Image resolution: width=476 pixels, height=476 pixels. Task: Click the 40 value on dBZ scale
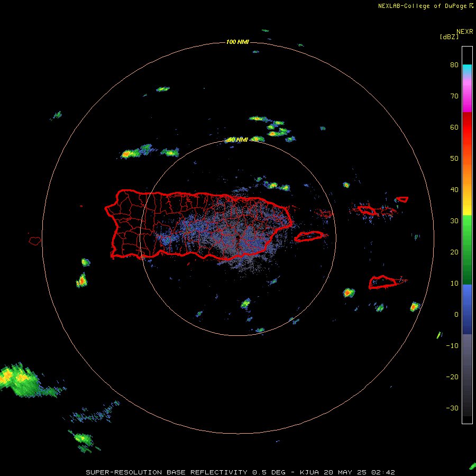pyautogui.click(x=454, y=190)
